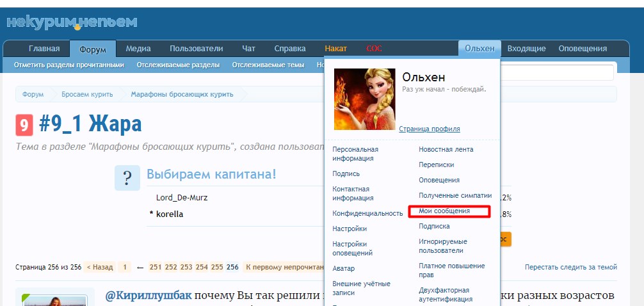Screen dimensions: 644x306
Task: Go to the Пользователи tab
Action: [197, 49]
